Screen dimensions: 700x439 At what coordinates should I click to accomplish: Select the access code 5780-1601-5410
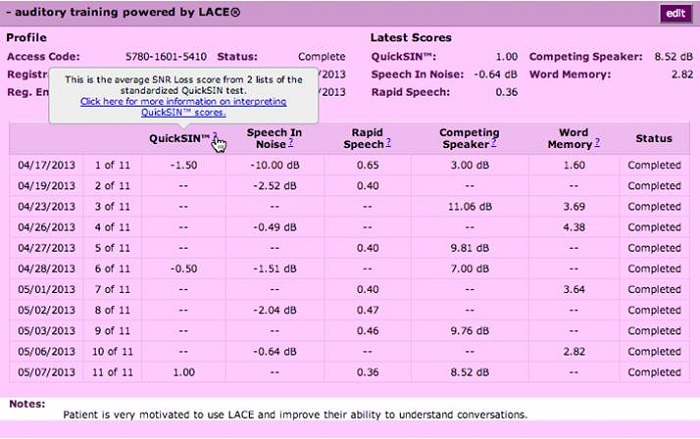[x=166, y=57]
